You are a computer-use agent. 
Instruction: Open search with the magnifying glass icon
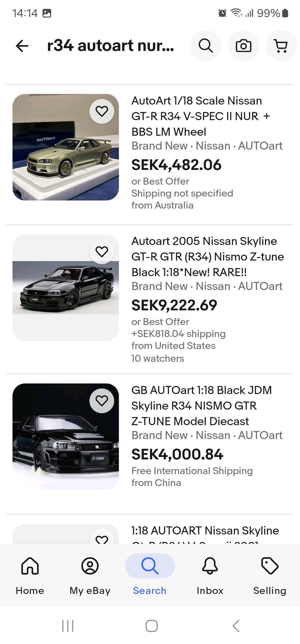[x=206, y=46]
